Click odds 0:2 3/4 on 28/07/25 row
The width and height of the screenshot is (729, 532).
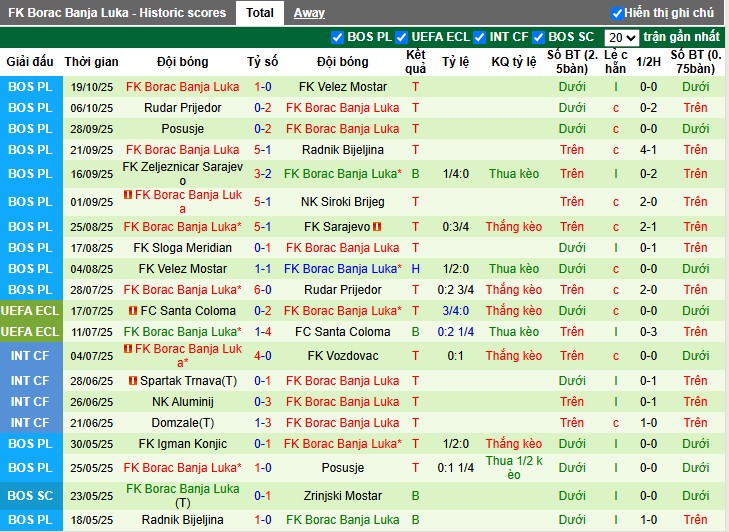pos(456,290)
